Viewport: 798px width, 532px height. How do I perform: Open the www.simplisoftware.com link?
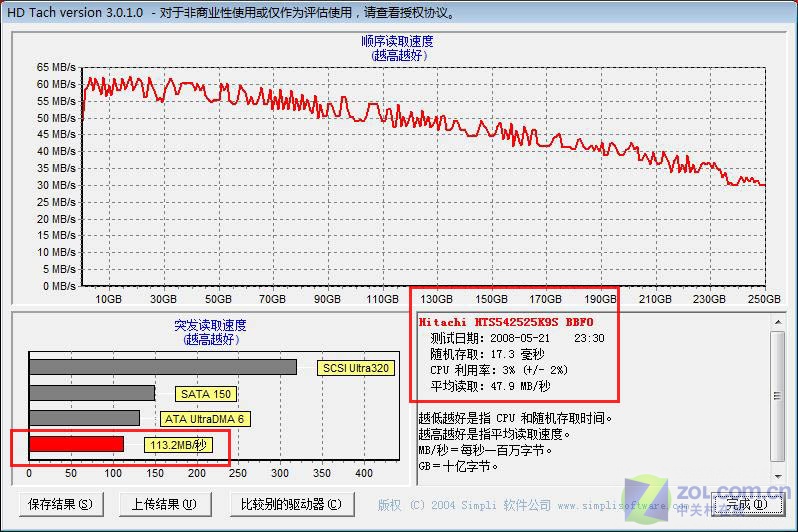pyautogui.click(x=623, y=506)
